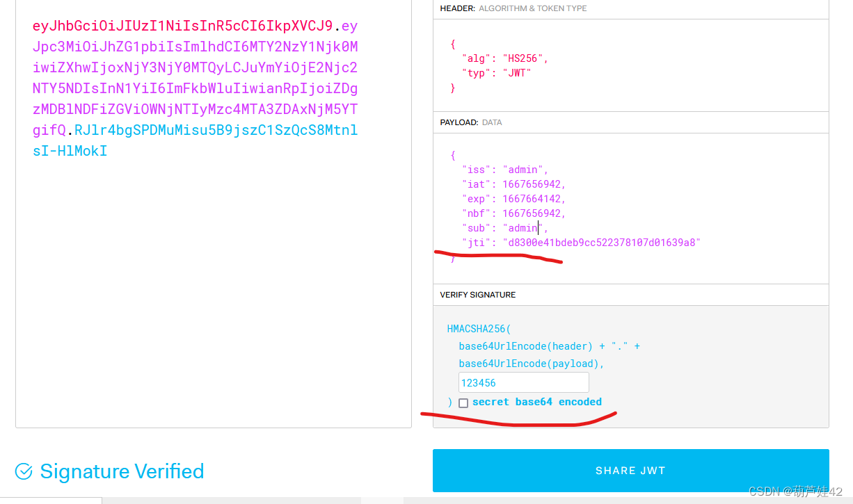This screenshot has width=853, height=504.
Task: Click the jti identifier string in payload
Action: pos(603,242)
